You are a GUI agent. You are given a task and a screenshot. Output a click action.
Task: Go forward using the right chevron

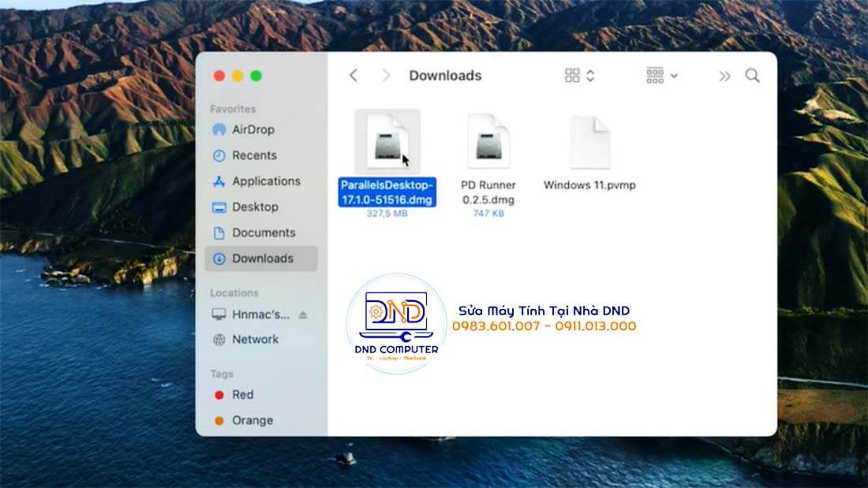[386, 75]
